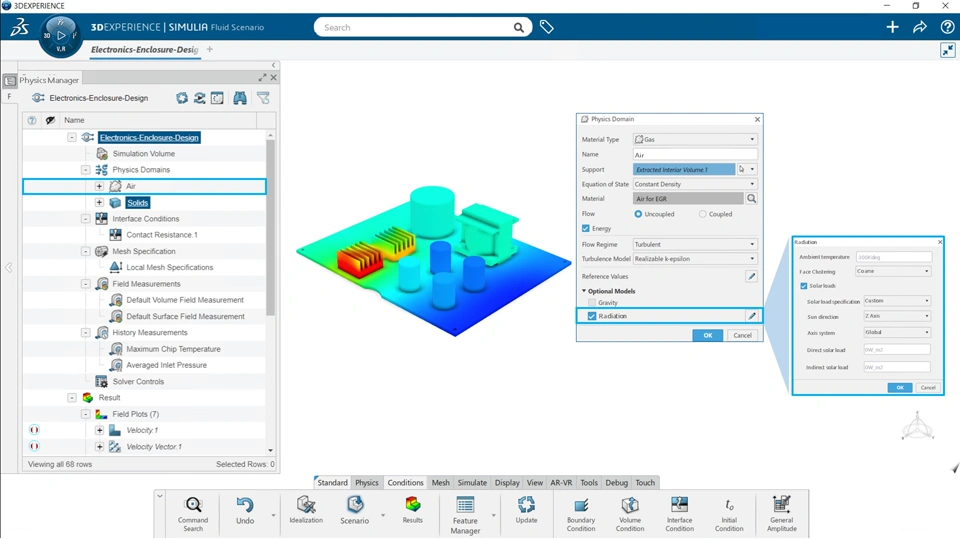The height and width of the screenshot is (540, 960).
Task: Add an Initial Condition
Action: 729,513
